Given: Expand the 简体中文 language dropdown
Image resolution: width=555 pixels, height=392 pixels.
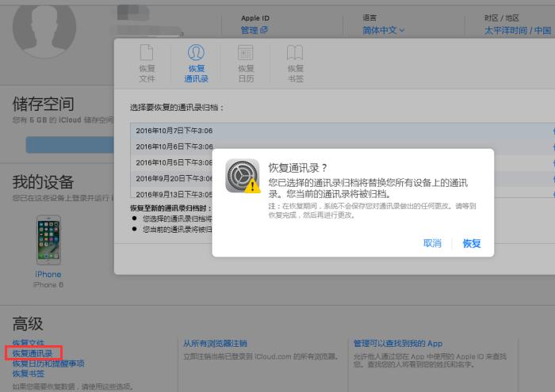Looking at the screenshot, I should click(383, 30).
